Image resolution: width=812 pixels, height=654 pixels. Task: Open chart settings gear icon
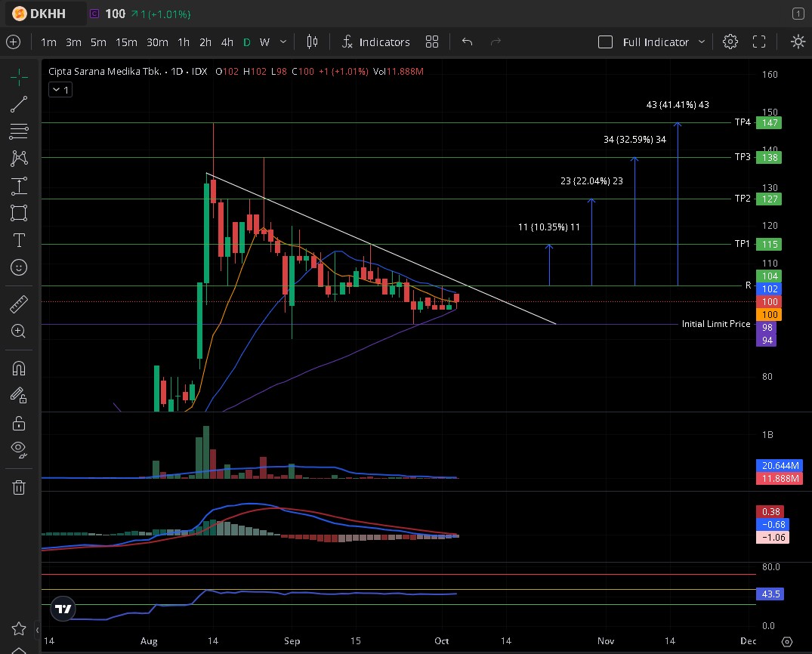730,42
